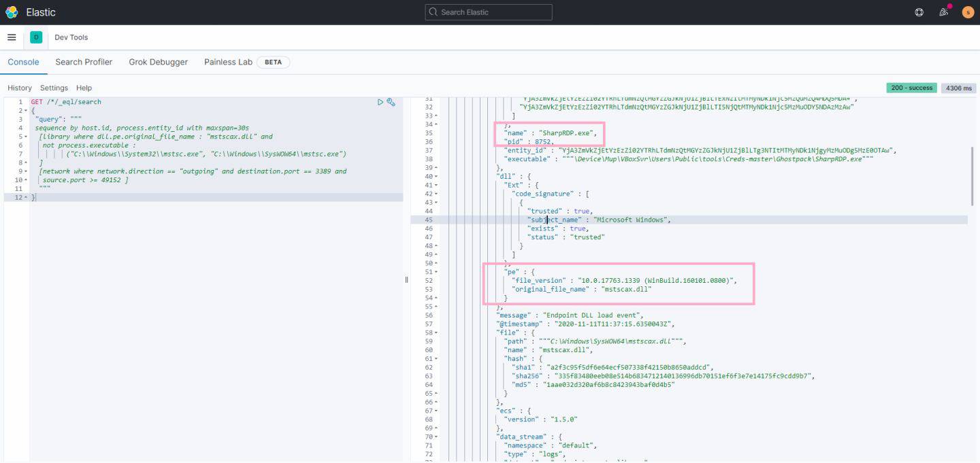The width and height of the screenshot is (980, 463).
Task: Open the Painless Lab tab
Action: click(x=228, y=62)
